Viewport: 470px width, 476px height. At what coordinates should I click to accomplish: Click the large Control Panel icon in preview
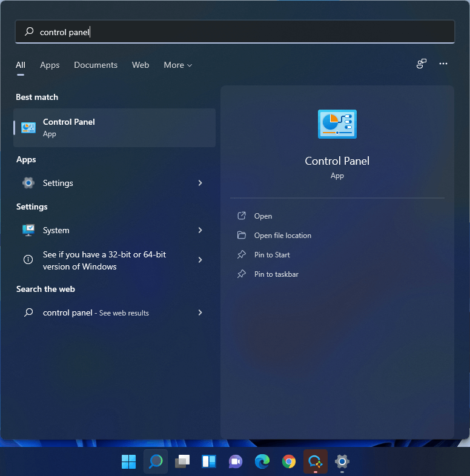[337, 124]
